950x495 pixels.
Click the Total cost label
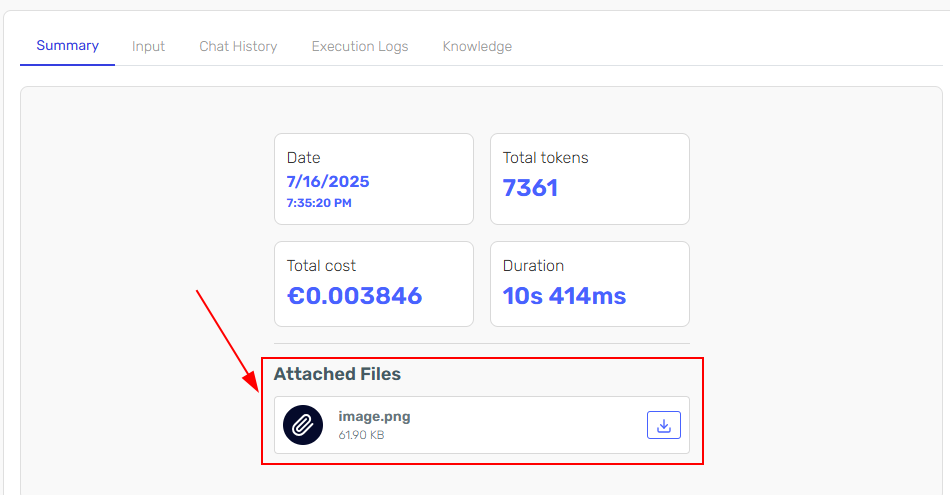[321, 265]
